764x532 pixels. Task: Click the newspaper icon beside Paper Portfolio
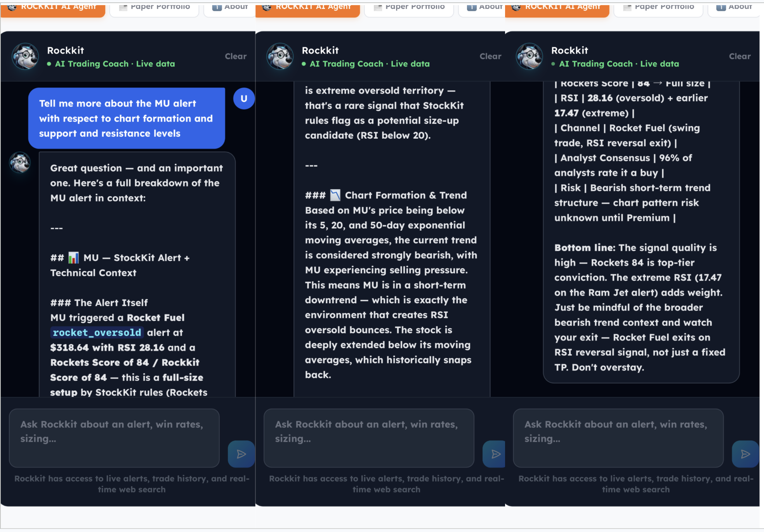tap(124, 6)
